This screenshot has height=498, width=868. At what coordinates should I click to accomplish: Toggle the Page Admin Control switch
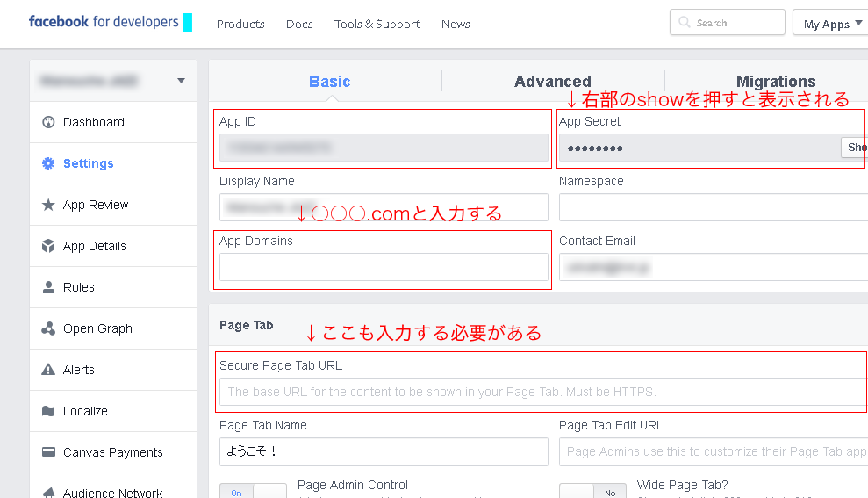coord(253,491)
